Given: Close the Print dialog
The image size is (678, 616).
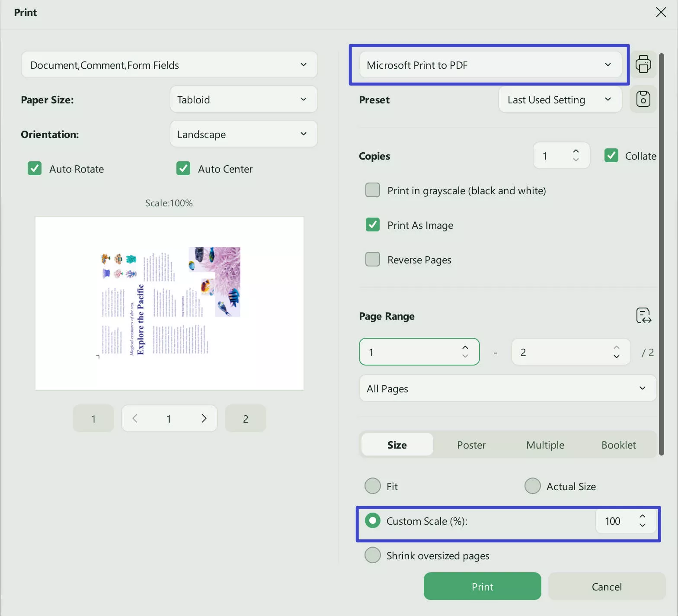Looking at the screenshot, I should click(661, 12).
